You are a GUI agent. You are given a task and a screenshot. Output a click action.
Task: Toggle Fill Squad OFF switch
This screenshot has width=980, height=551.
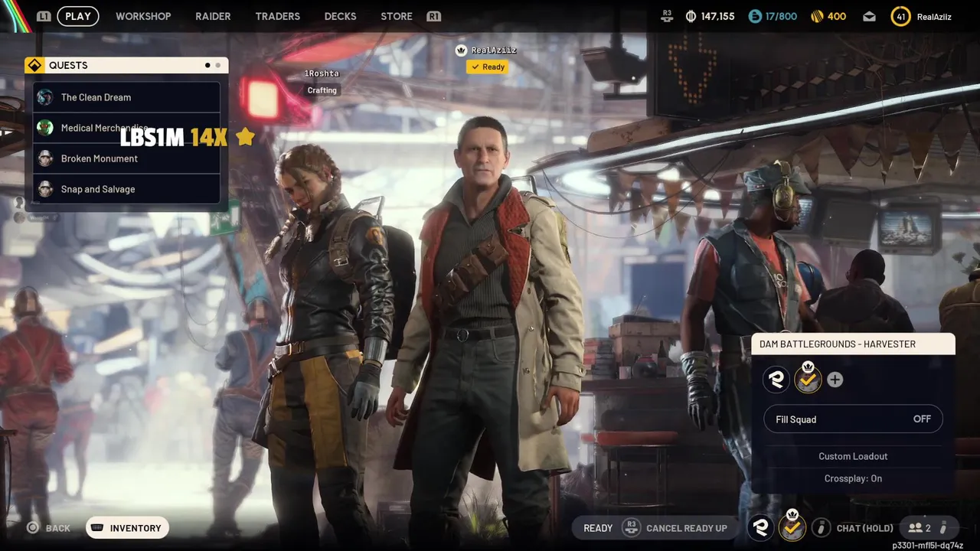pyautogui.click(x=853, y=419)
